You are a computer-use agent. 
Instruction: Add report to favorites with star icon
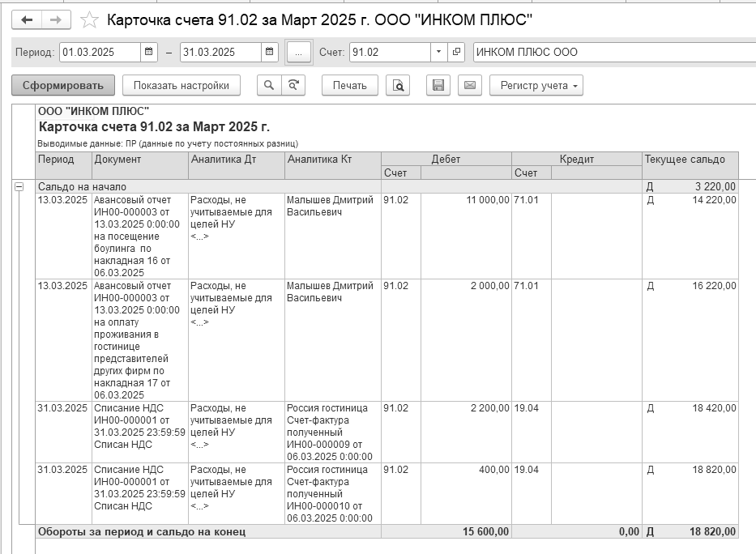coord(89,20)
